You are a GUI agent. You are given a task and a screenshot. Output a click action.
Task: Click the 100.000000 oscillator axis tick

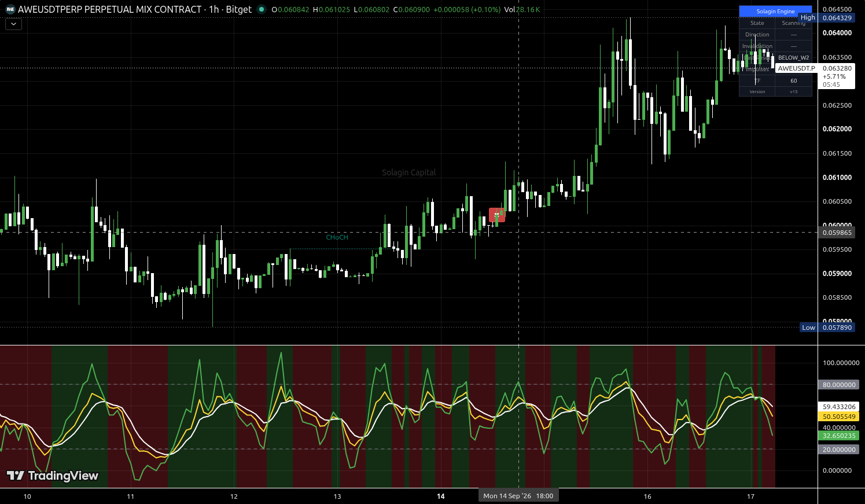point(841,363)
